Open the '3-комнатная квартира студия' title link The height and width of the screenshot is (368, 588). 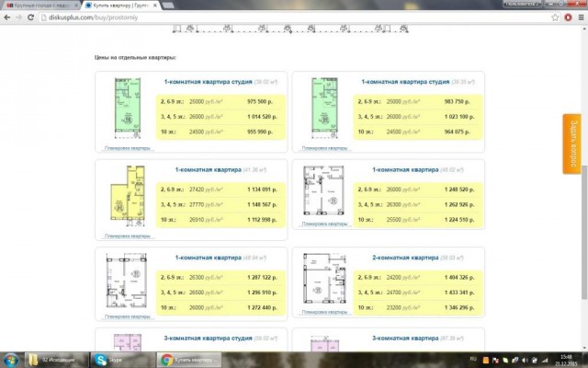tap(209, 338)
